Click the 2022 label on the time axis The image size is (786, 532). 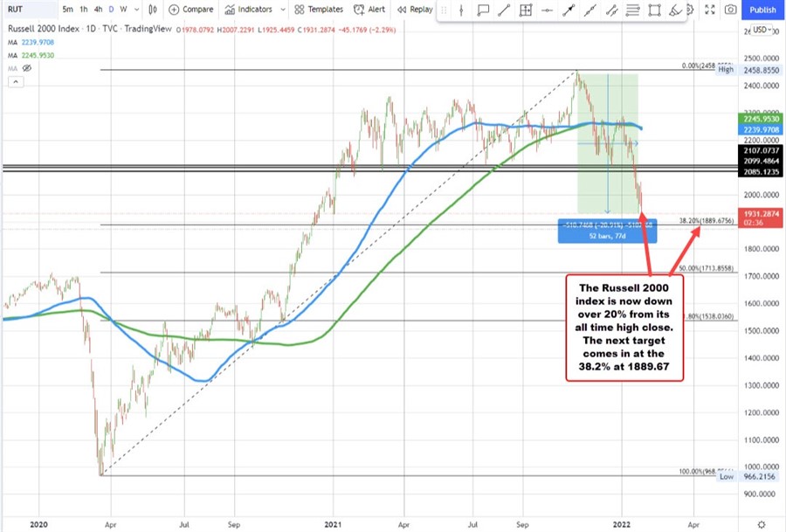622,524
